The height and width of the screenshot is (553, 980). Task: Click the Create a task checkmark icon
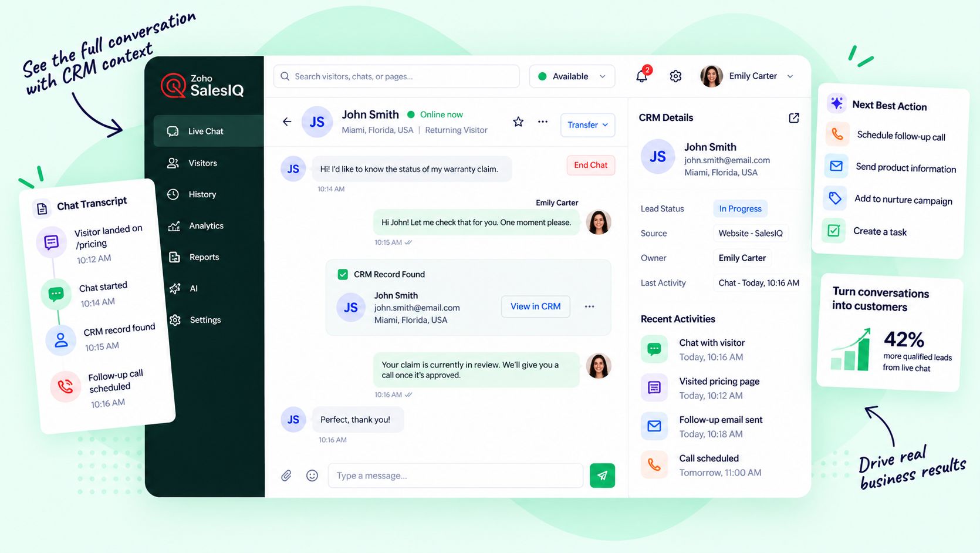[x=833, y=231]
